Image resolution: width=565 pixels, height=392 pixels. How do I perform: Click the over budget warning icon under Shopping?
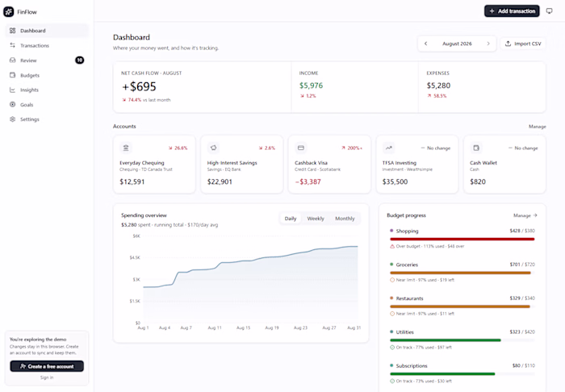pos(392,246)
